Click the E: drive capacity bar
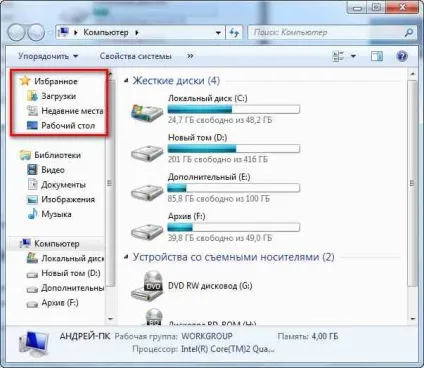The width and height of the screenshot is (424, 368). pyautogui.click(x=233, y=188)
